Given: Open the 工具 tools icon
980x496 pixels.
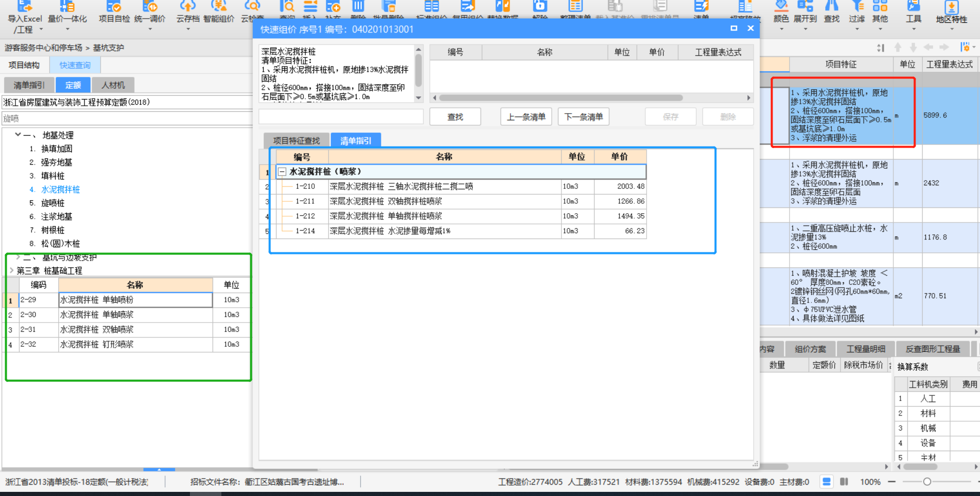Looking at the screenshot, I should (x=913, y=6).
